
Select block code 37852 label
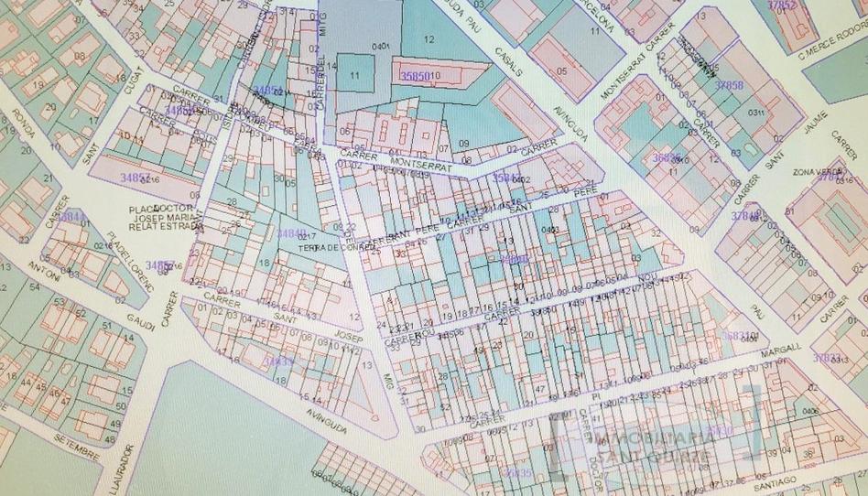(781, 6)
